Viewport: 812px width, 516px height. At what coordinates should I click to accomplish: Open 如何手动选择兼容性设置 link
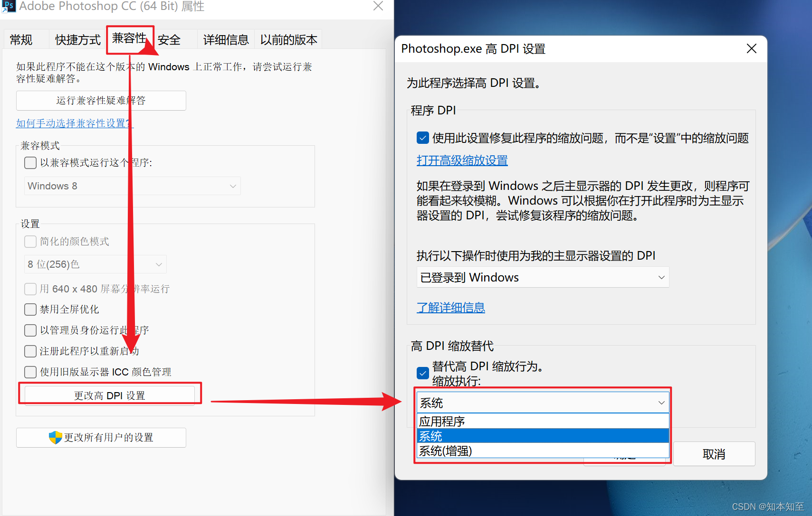point(75,123)
